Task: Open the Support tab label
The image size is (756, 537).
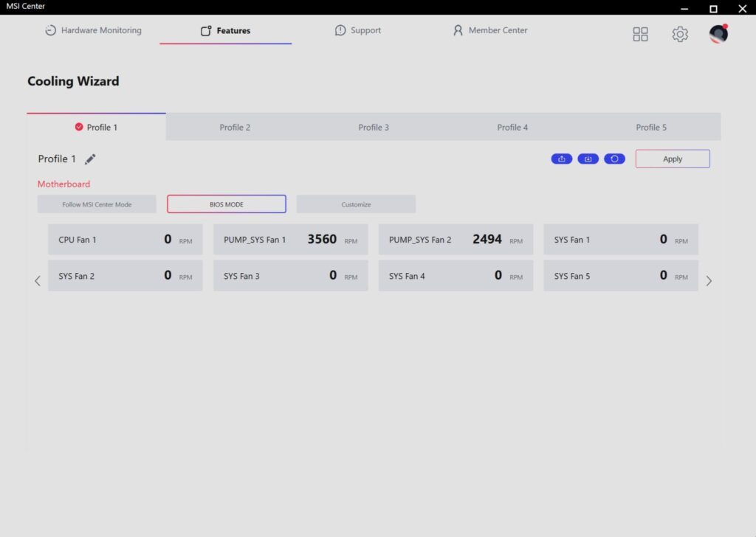Action: tap(366, 30)
